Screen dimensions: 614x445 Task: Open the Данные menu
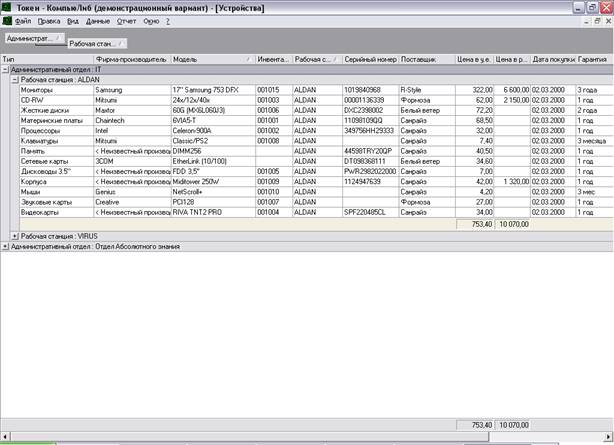pos(98,20)
